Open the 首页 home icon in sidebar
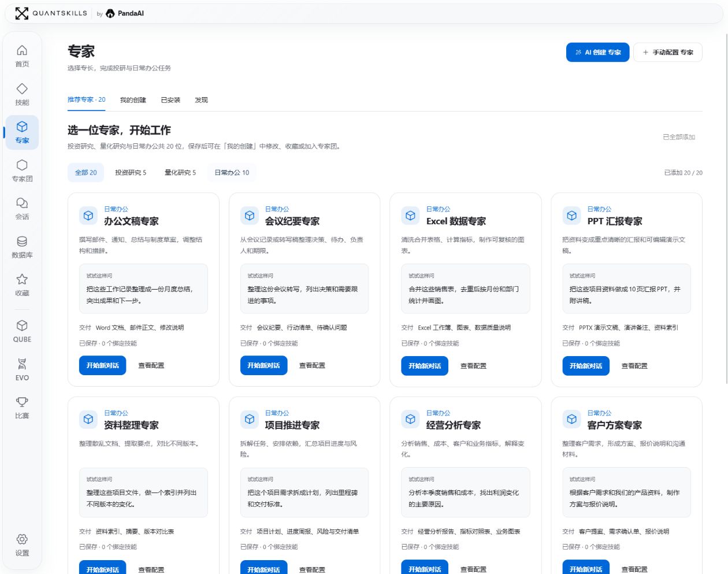This screenshot has width=728, height=574. (x=22, y=50)
